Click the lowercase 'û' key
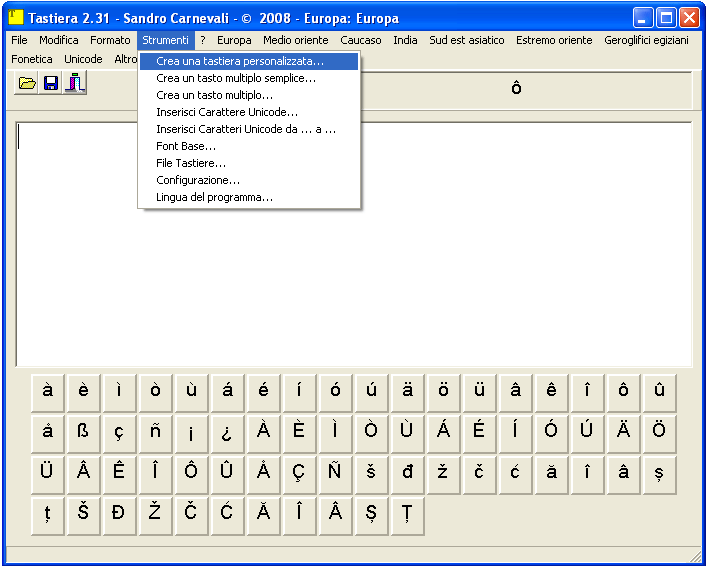Viewport: 709px width, 566px height. pos(659,391)
